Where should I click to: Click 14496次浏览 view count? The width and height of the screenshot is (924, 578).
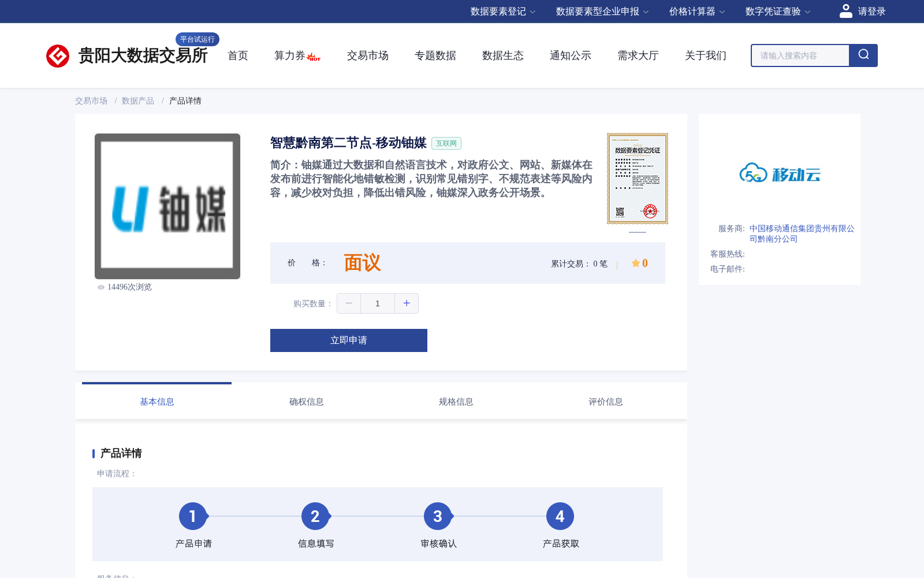coord(129,287)
